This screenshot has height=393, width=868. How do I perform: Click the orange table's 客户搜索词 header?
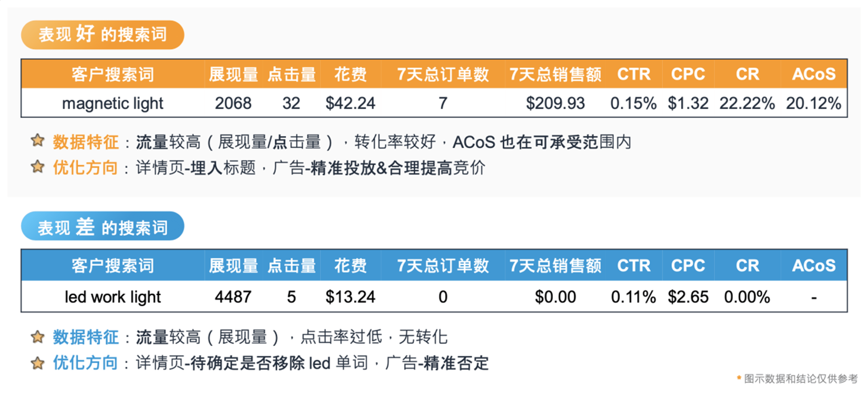(x=113, y=74)
